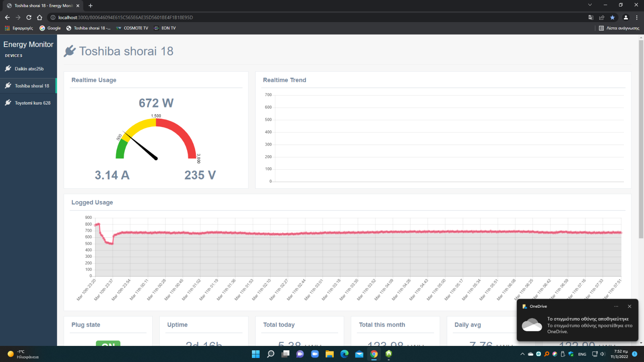The height and width of the screenshot is (362, 644).
Task: Click the page vertical scrollbar
Action: click(x=641, y=139)
